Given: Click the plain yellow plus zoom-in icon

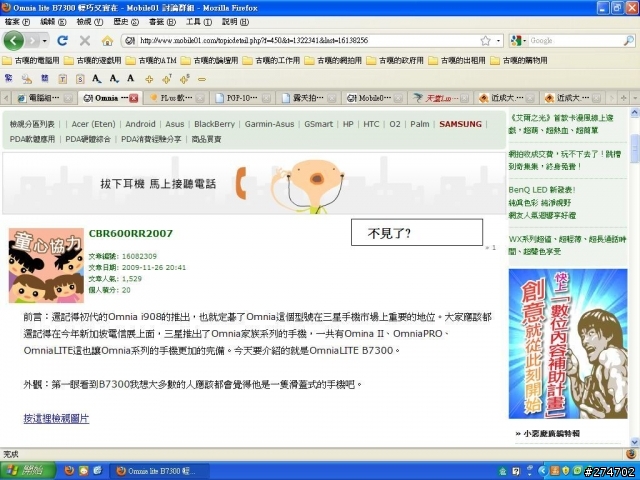Looking at the screenshot, I should (x=149, y=79).
